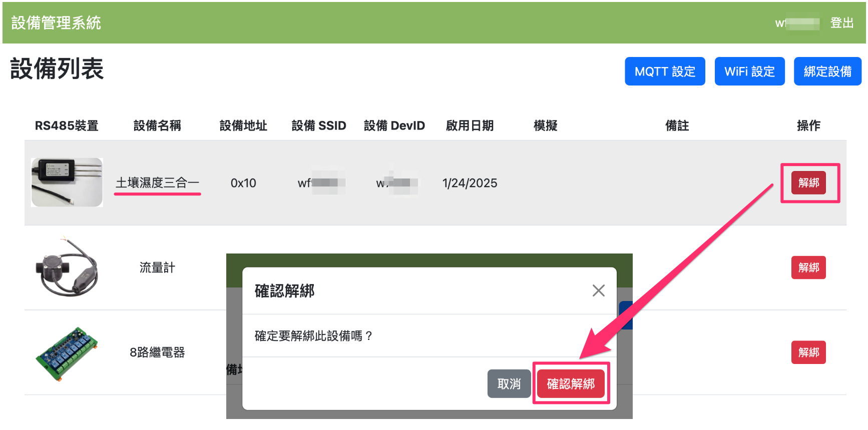Viewport: 868px width, 430px height.
Task: Unbind the 土壤濕度三合一 device
Action: (808, 182)
